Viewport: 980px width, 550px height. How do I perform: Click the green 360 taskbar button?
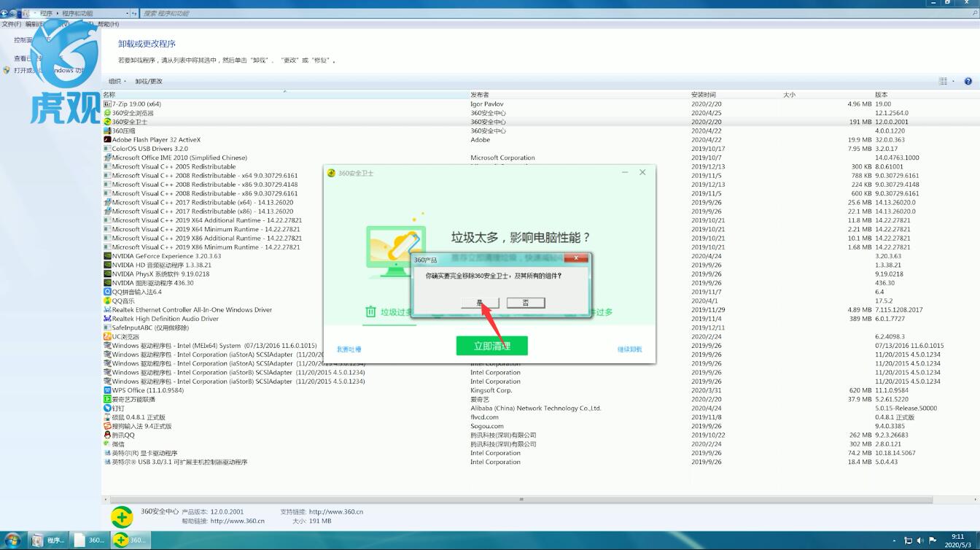[x=132, y=541]
